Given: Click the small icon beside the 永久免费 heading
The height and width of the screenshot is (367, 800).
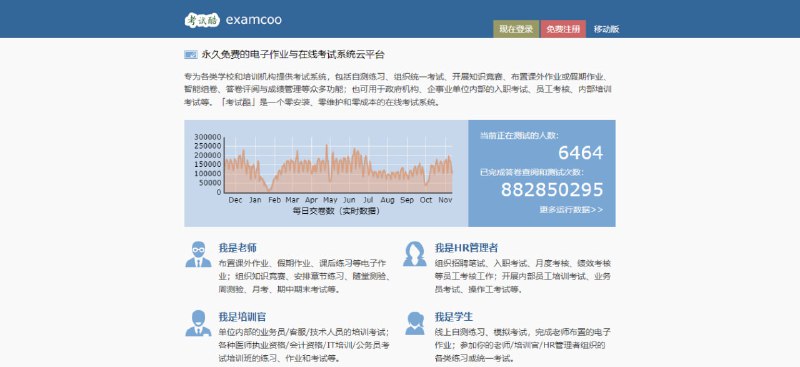Looking at the screenshot, I should 190,54.
